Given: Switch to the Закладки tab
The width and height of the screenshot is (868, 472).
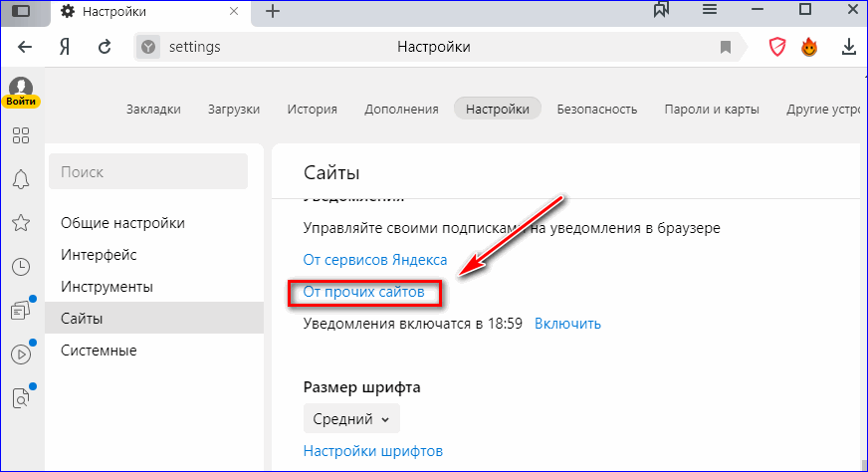Looking at the screenshot, I should [153, 110].
